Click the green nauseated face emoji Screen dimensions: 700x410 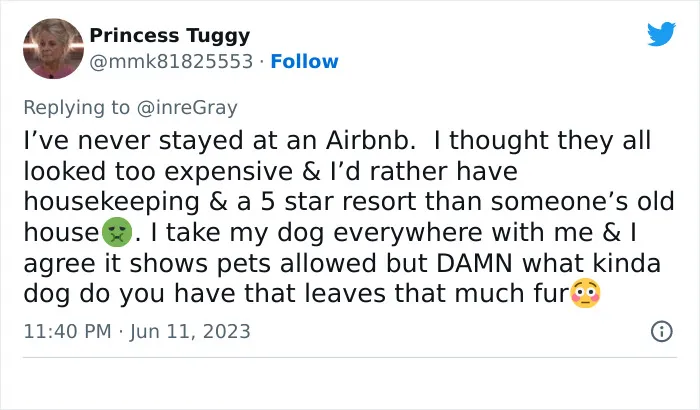[x=117, y=233]
